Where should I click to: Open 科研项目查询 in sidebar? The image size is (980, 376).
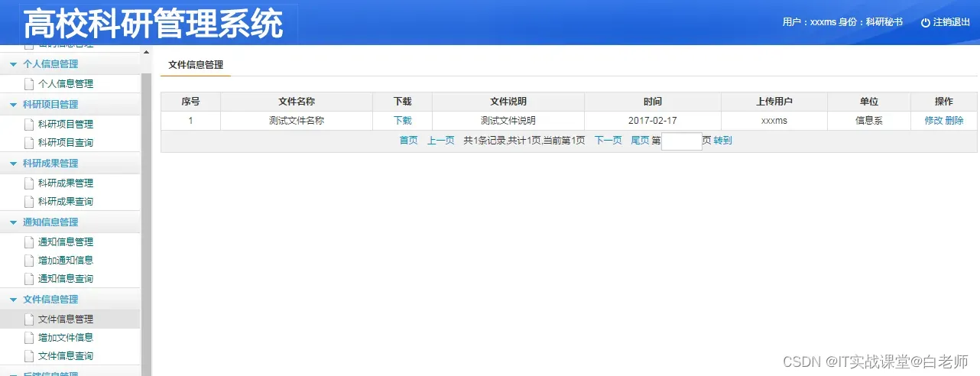[66, 143]
